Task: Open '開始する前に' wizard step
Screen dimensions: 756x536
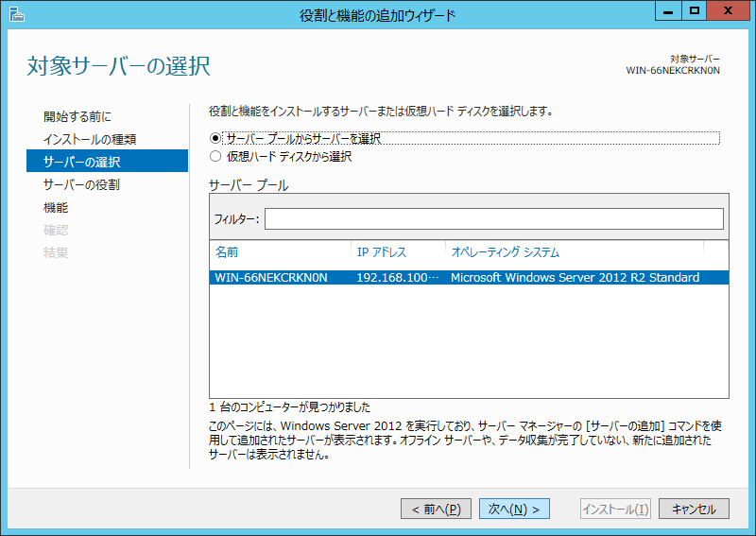Action: (x=77, y=116)
